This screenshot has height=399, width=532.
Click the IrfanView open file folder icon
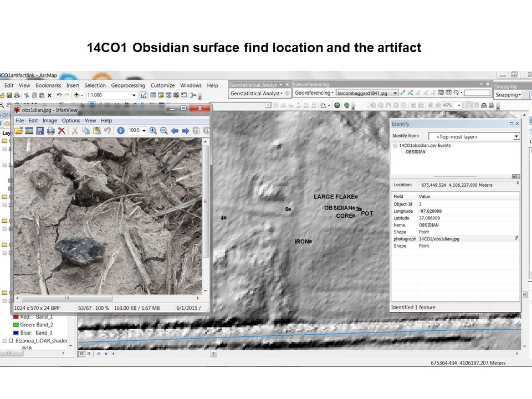18,131
